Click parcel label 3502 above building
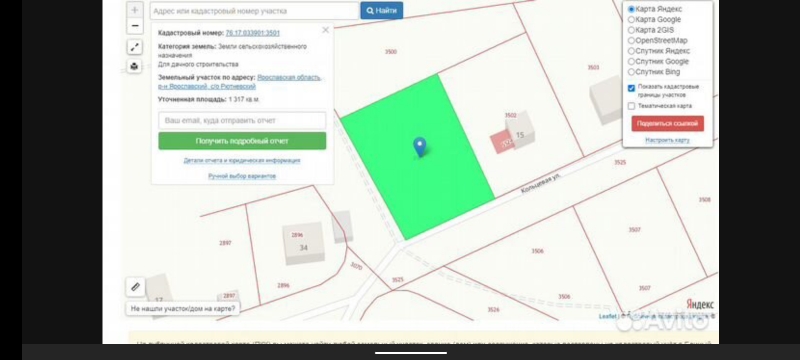 point(510,116)
